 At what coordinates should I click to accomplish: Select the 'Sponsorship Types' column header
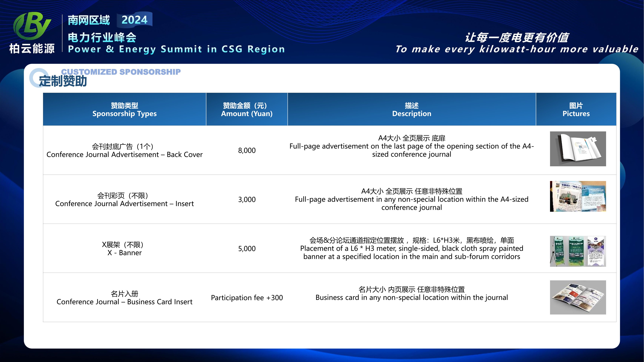pos(125,109)
